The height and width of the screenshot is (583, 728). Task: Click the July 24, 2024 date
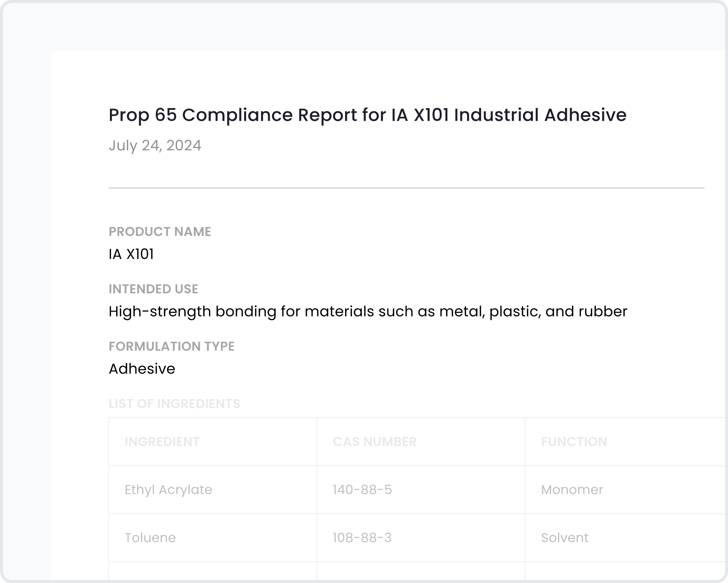click(x=155, y=146)
